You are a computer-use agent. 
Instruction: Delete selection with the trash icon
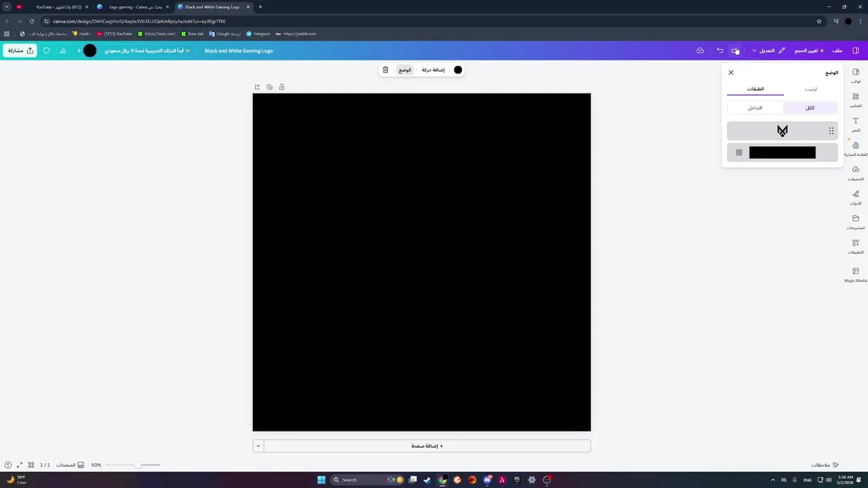click(x=385, y=70)
